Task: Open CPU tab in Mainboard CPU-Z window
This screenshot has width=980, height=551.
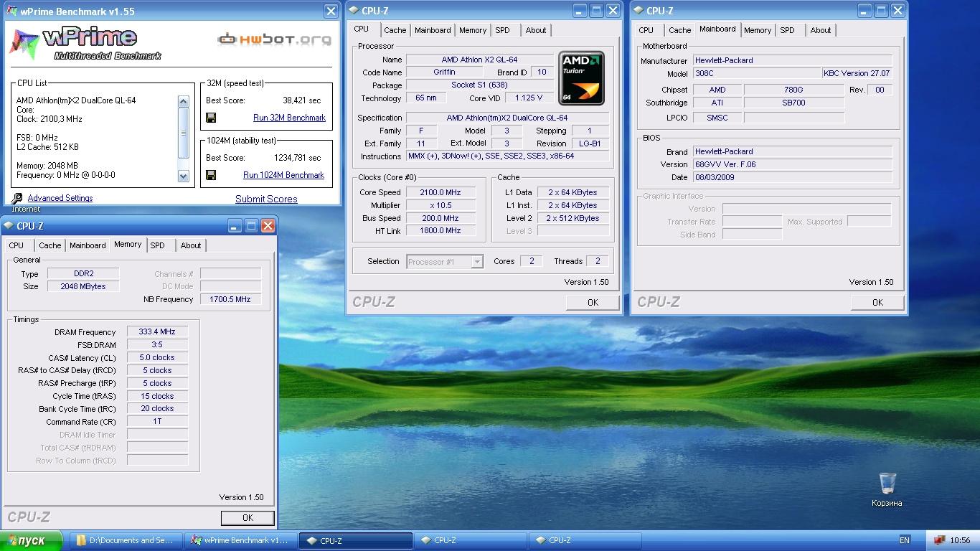Action: [x=646, y=30]
